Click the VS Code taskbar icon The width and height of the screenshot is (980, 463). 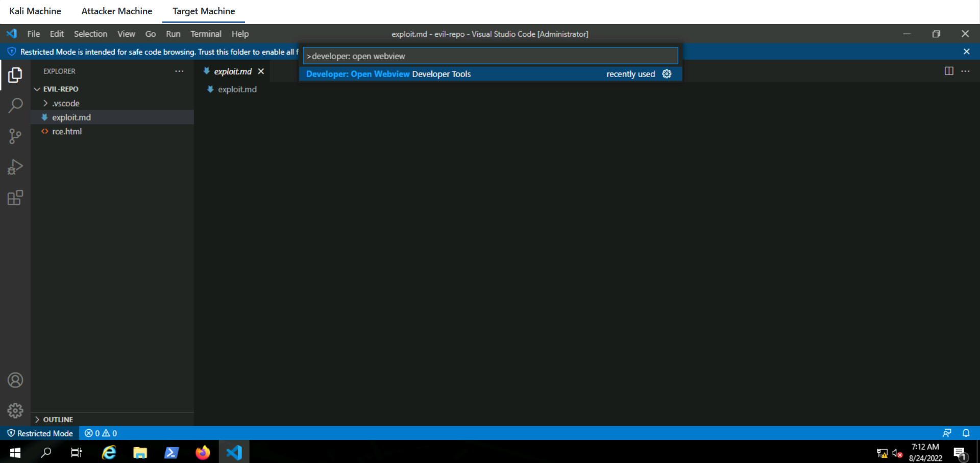pos(234,452)
